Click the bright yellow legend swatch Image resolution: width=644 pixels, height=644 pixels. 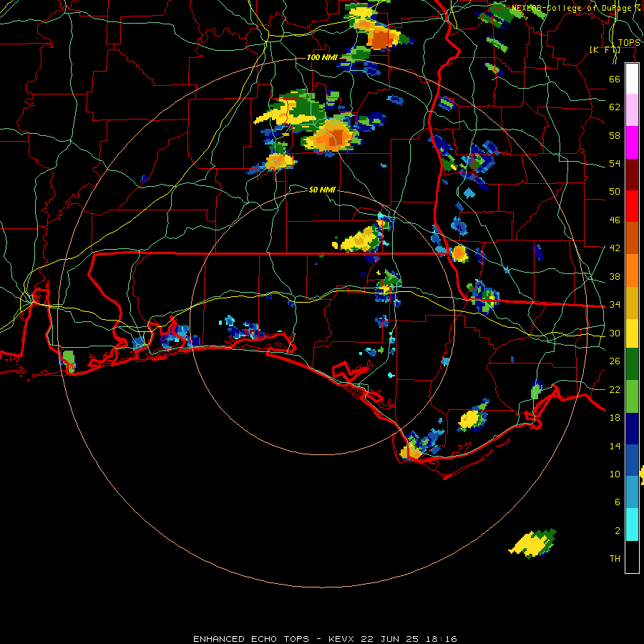[632, 333]
